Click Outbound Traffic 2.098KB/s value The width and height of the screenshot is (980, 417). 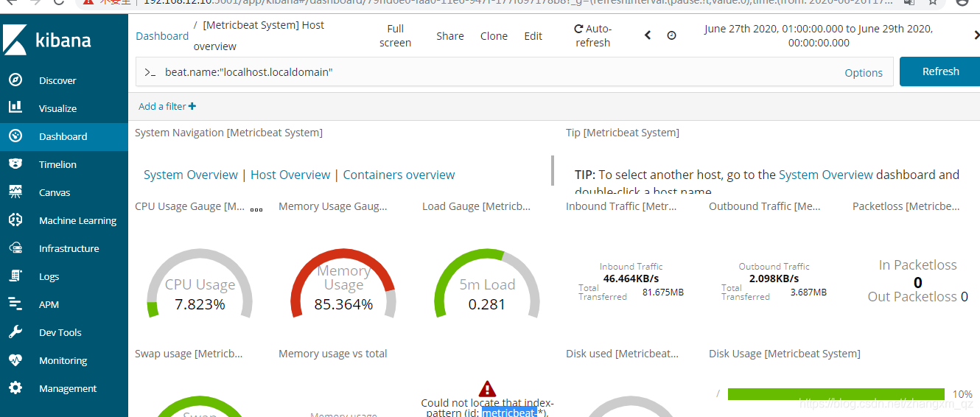pos(774,278)
